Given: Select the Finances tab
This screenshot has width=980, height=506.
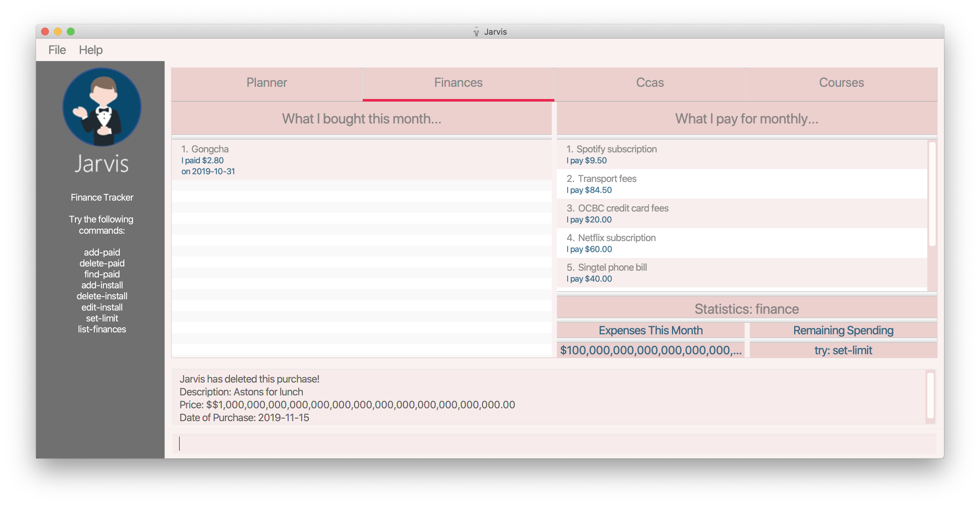Looking at the screenshot, I should [x=458, y=83].
